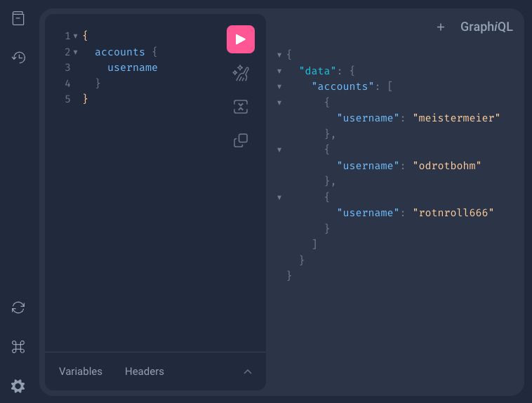Fold query line 1 in the editor
This screenshot has height=403, width=532.
coord(76,36)
